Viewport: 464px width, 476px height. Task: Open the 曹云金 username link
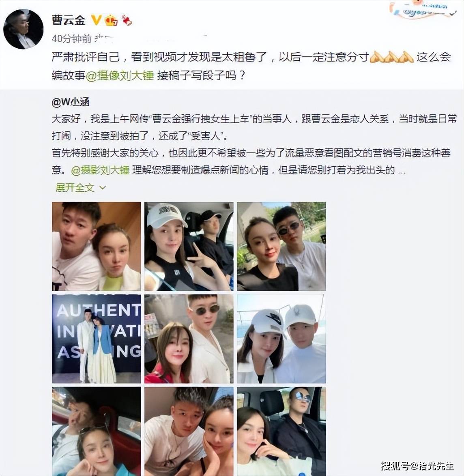[69, 20]
